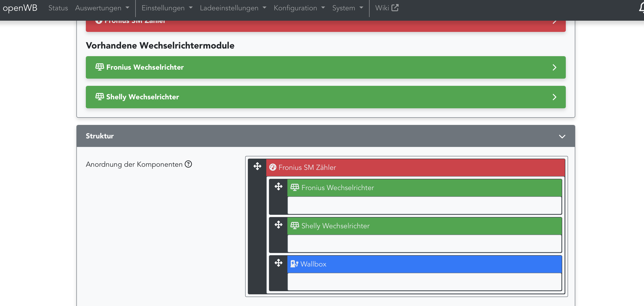The height and width of the screenshot is (306, 644).
Task: Open the external Wiki link
Action: point(386,8)
